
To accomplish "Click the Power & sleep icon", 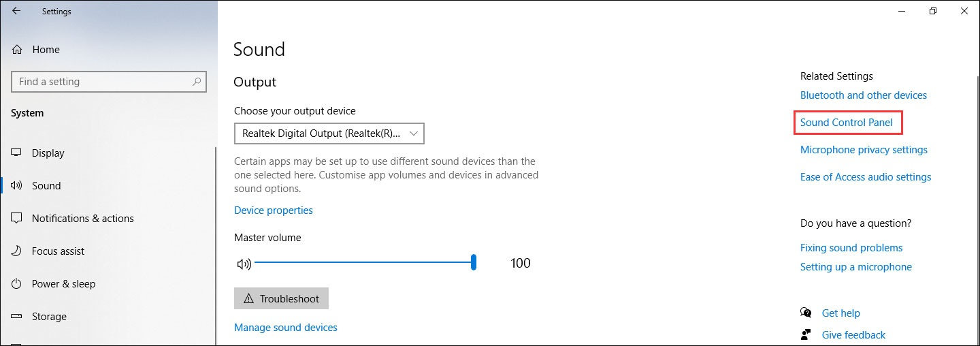I will (17, 284).
